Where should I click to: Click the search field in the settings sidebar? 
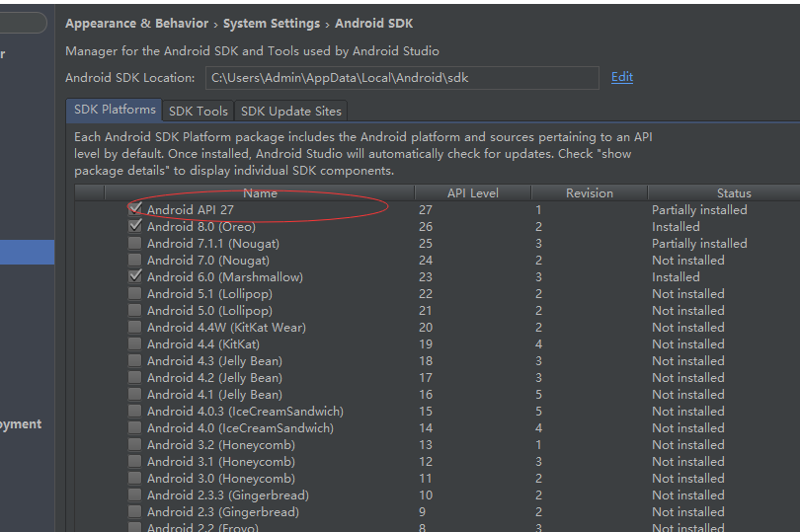pyautogui.click(x=23, y=23)
